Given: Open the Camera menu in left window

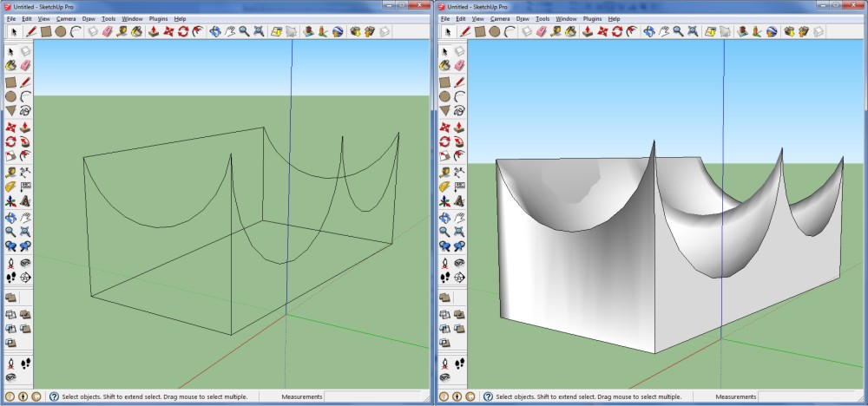Looking at the screenshot, I should (x=66, y=18).
